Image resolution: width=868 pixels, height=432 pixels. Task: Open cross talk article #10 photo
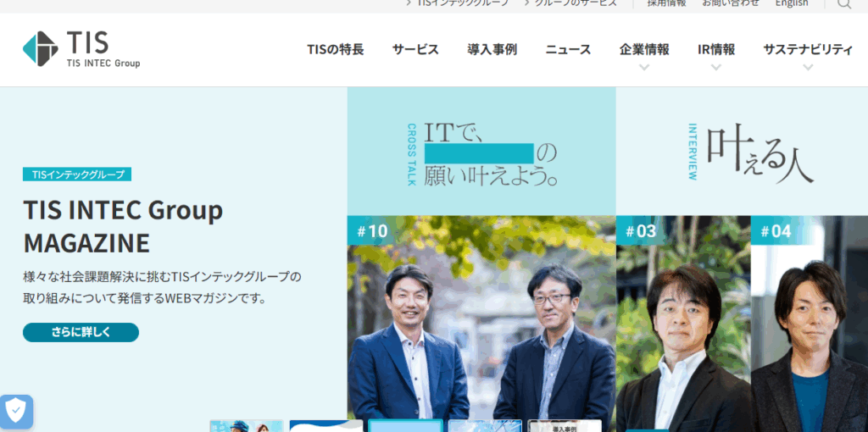pyautogui.click(x=481, y=324)
